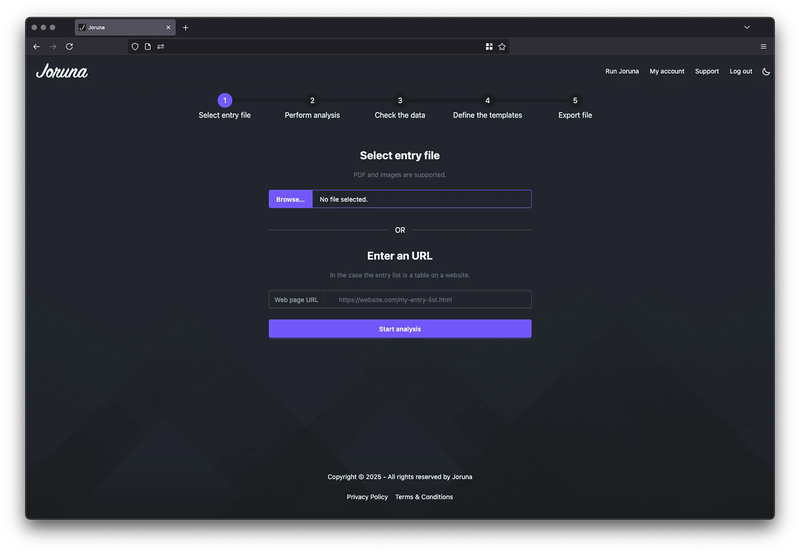Open the extensions grid icon in address bar
The height and width of the screenshot is (553, 800).
489,46
